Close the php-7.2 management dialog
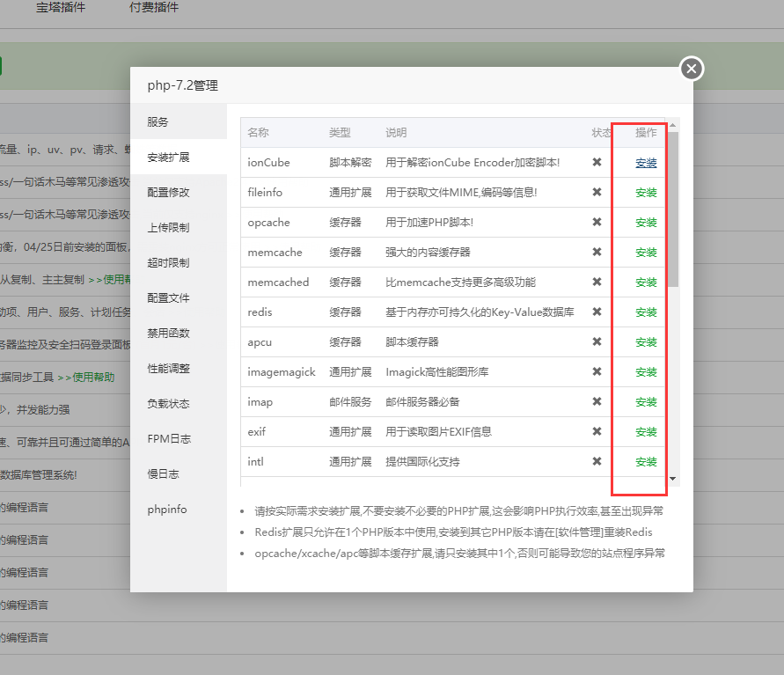This screenshot has height=675, width=784. click(x=692, y=68)
